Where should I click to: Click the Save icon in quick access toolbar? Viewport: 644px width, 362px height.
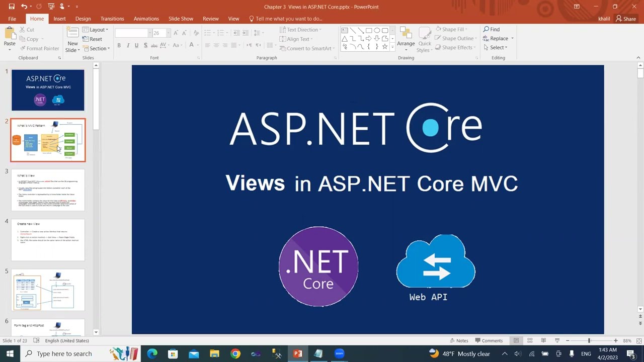[11, 7]
